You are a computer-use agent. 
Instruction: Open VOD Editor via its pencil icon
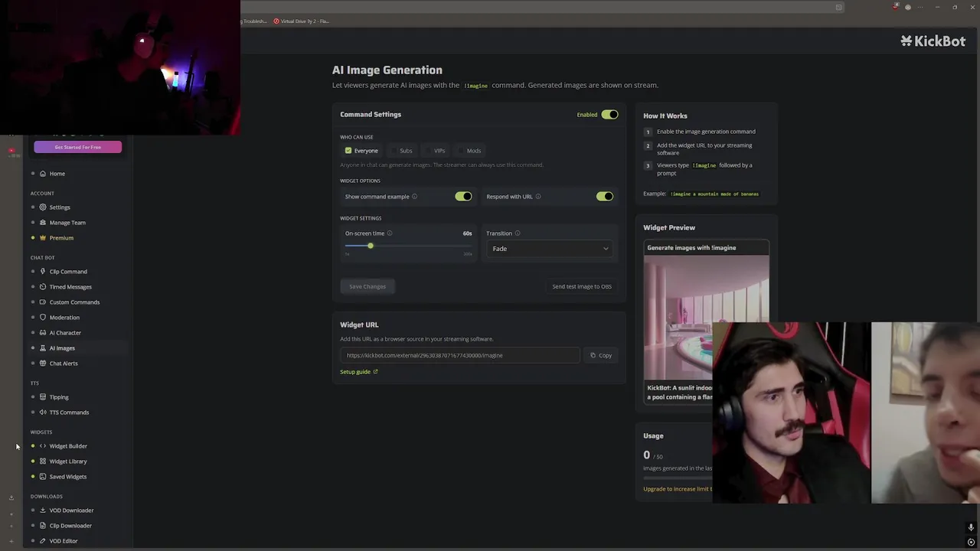[43, 541]
